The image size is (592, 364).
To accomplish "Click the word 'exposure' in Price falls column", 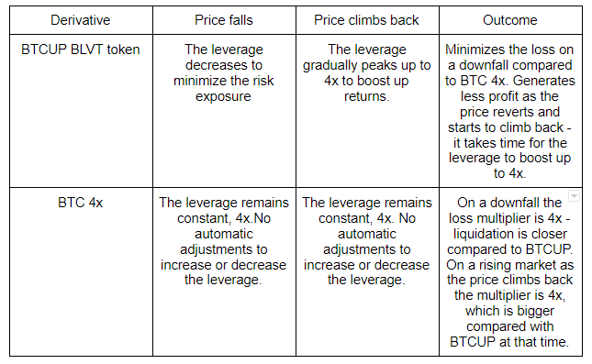I will point(223,96).
